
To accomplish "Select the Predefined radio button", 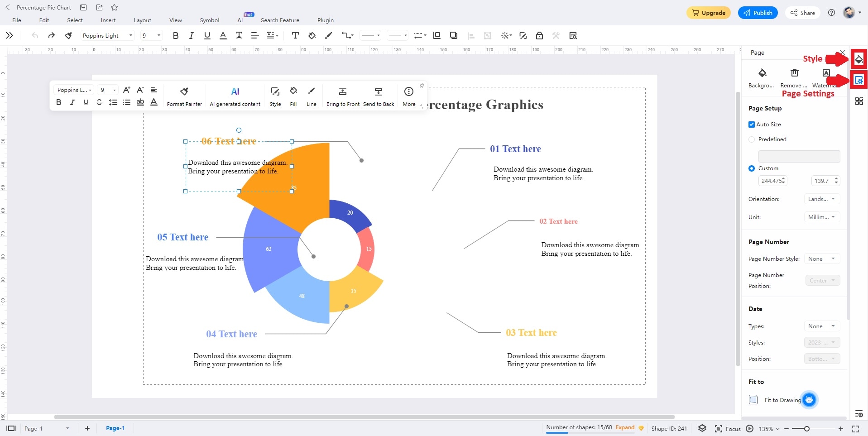I will pos(752,139).
